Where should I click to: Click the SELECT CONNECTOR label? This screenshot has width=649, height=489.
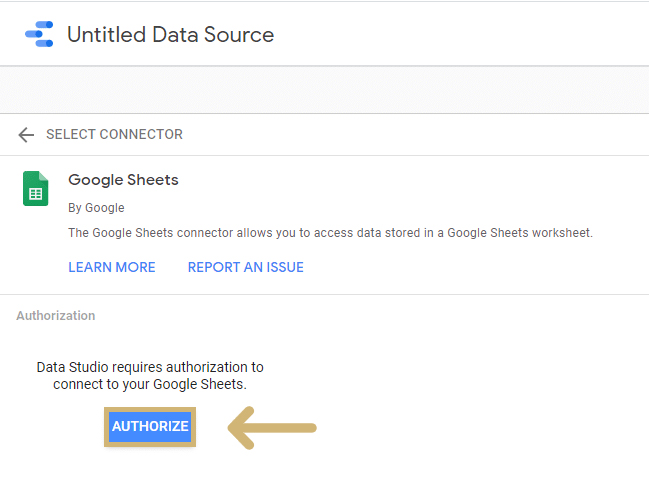coord(114,134)
